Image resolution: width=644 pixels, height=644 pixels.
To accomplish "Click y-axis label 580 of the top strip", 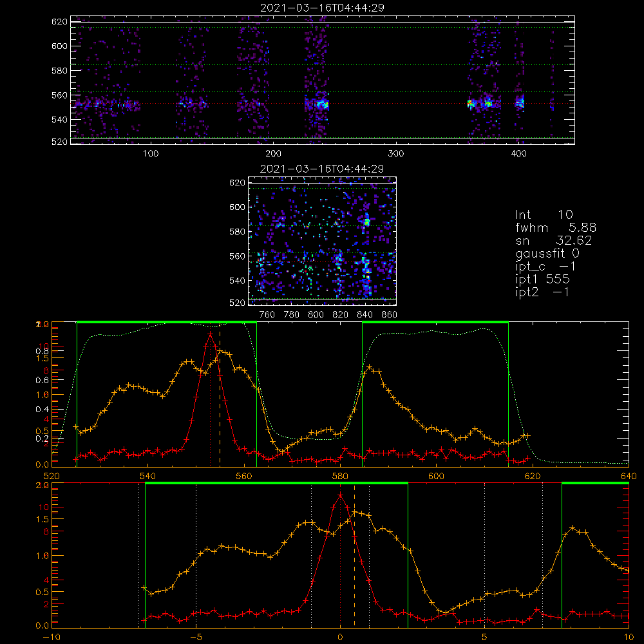I will (59, 71).
